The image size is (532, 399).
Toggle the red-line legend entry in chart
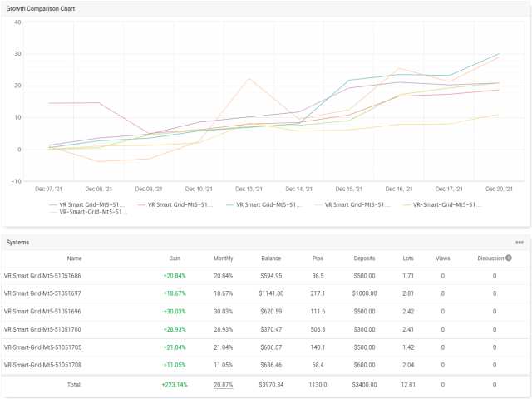[x=178, y=204]
